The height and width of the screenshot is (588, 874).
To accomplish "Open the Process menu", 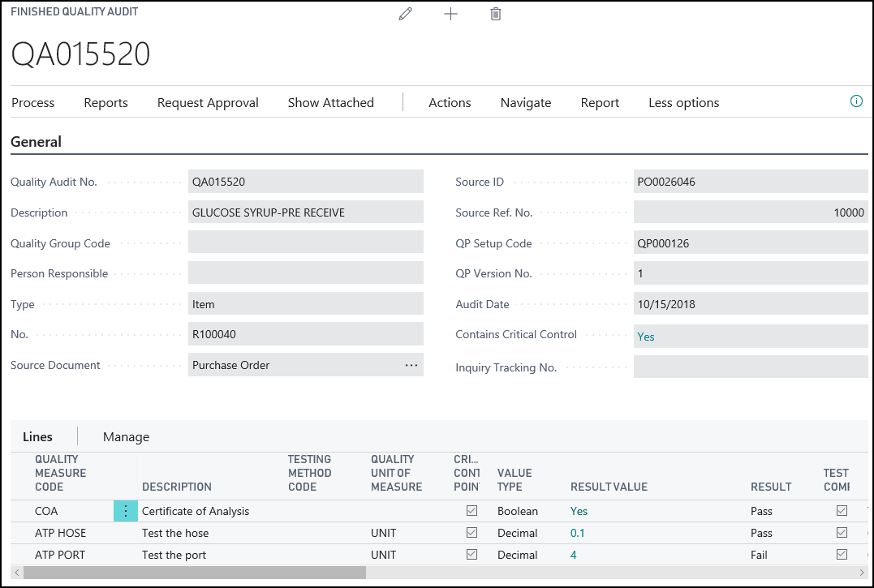I will coord(33,103).
